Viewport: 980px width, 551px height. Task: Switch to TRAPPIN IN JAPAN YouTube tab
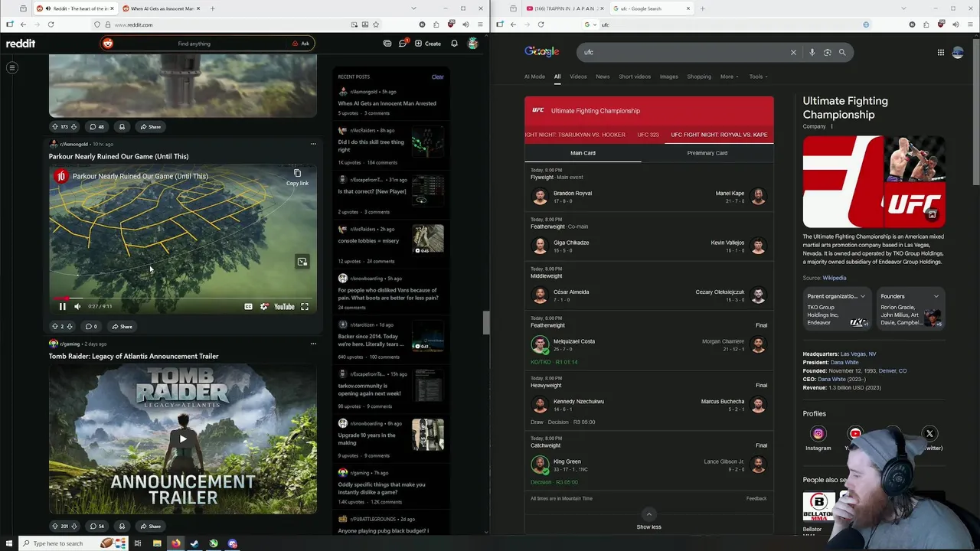point(564,8)
